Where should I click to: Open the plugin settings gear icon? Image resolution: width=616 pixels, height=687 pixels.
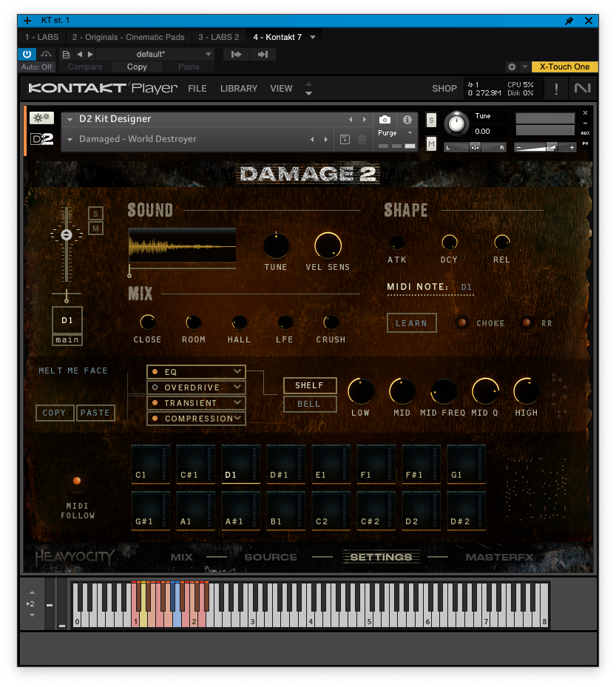(x=512, y=67)
